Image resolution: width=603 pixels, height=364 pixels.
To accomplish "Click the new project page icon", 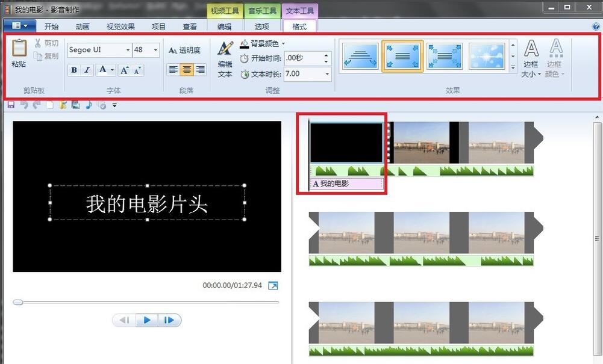I will pyautogui.click(x=50, y=105).
